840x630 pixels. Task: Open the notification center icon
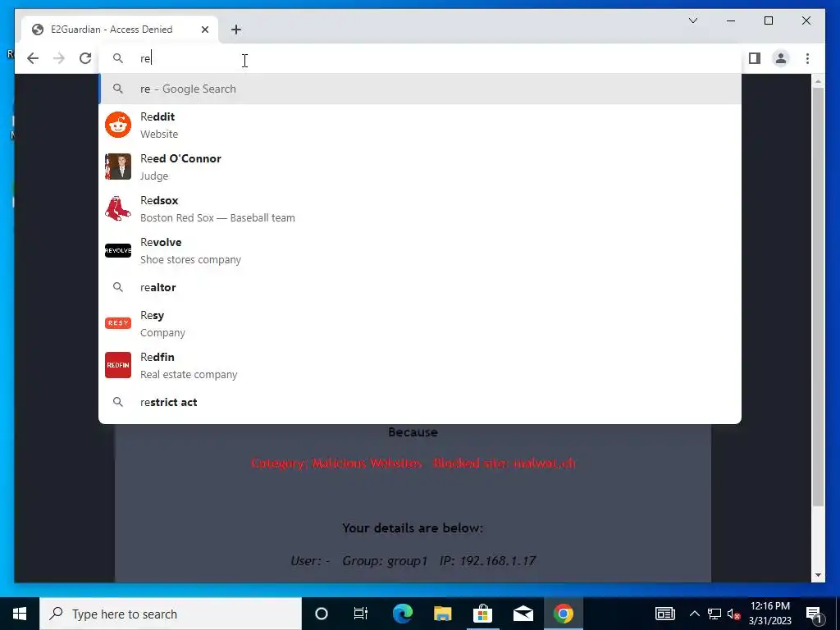tap(815, 614)
